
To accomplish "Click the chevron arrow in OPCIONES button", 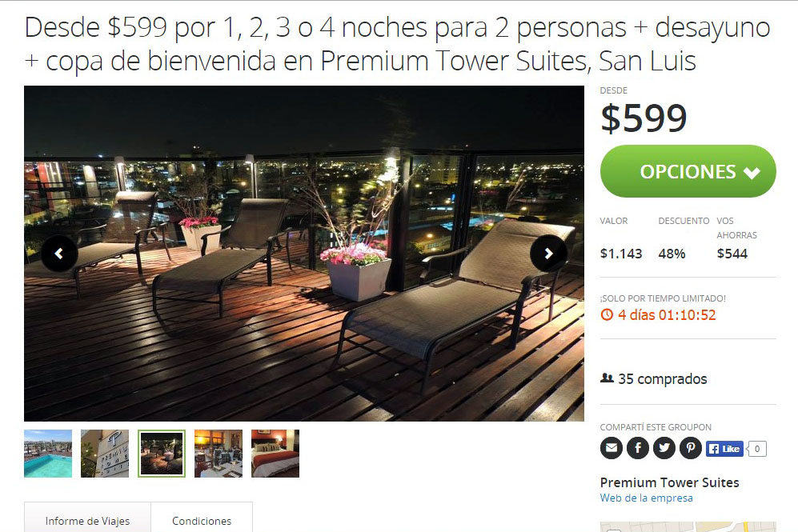I will [752, 173].
